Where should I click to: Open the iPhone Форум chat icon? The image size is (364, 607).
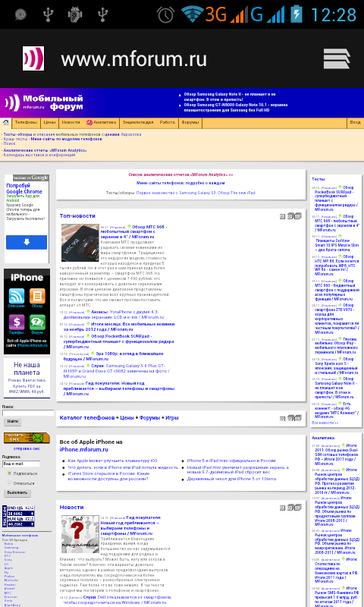click(37, 322)
